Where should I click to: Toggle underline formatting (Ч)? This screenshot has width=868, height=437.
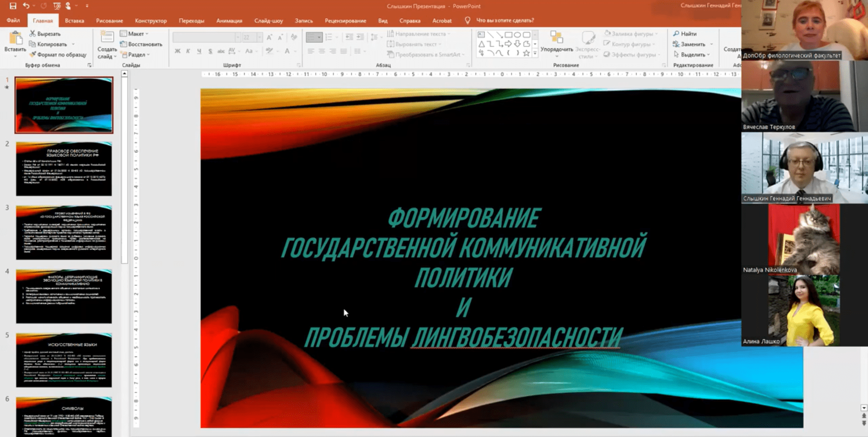coord(199,51)
